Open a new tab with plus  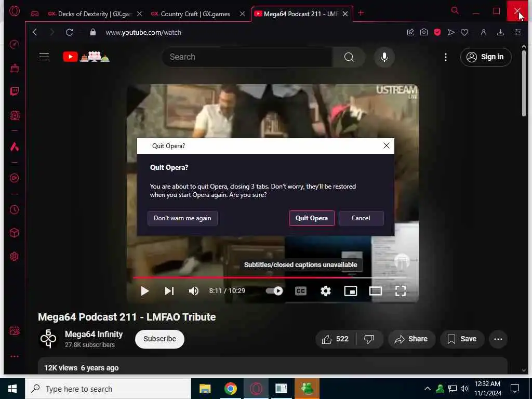coord(361,13)
